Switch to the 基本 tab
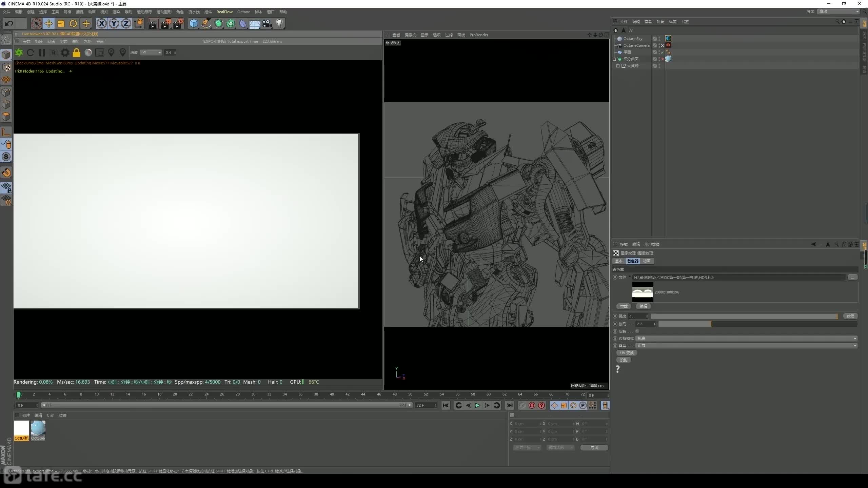This screenshot has height=488, width=868. (x=619, y=261)
